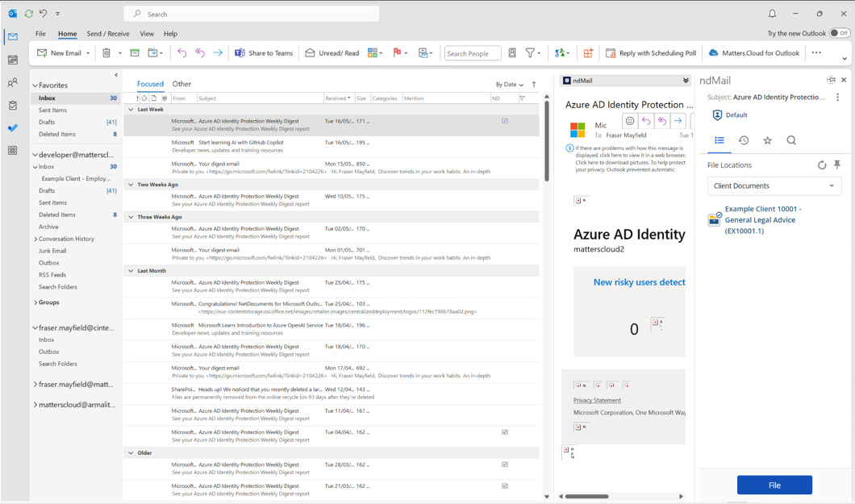Expand the Conversation History folder

tap(35, 240)
